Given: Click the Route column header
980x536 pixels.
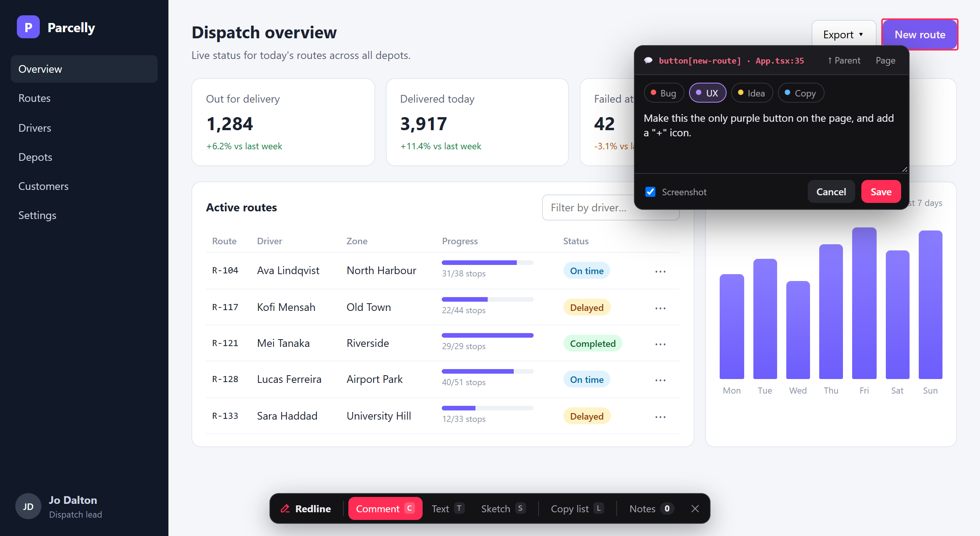Looking at the screenshot, I should [224, 241].
